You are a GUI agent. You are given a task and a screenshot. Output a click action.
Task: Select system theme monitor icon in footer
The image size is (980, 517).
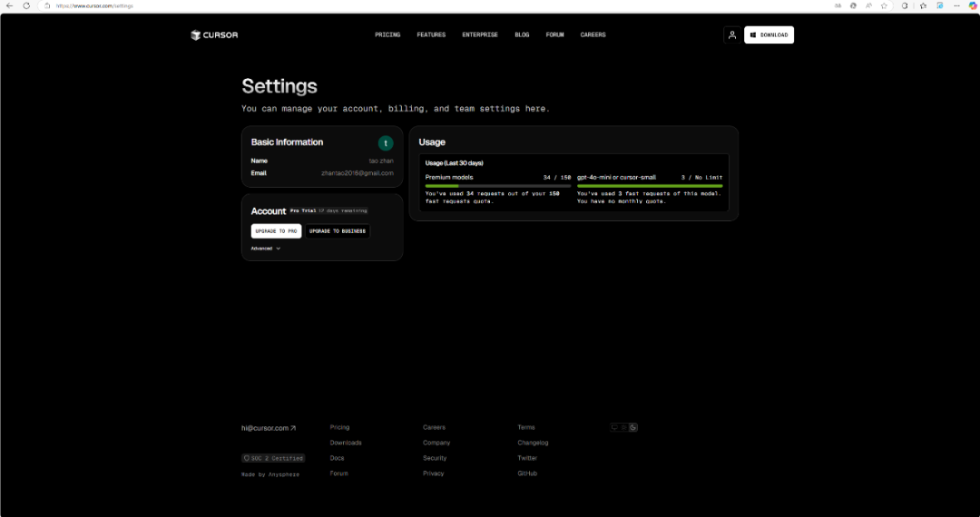click(x=615, y=428)
